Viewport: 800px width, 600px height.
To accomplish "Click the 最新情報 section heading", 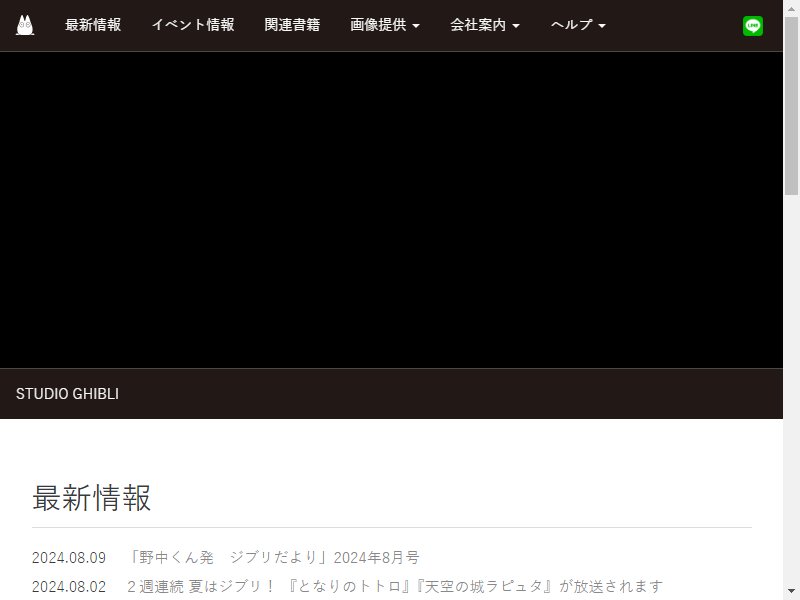I will click(92, 498).
